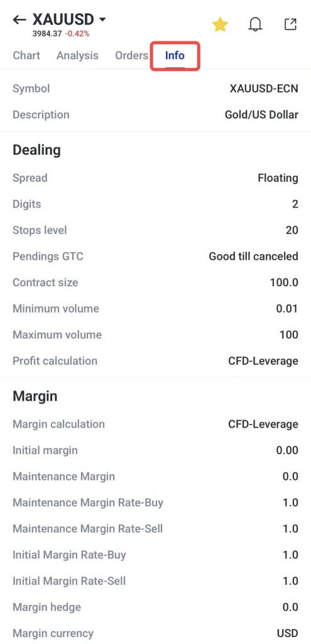The height and width of the screenshot is (644, 311).
Task: Toggle the yellow favorite star
Action: coord(220,25)
